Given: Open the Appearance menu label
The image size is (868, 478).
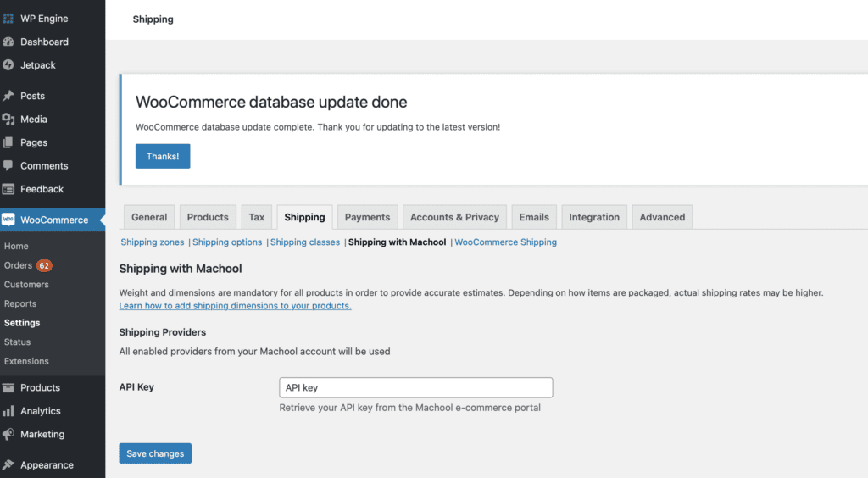Looking at the screenshot, I should 47,464.
